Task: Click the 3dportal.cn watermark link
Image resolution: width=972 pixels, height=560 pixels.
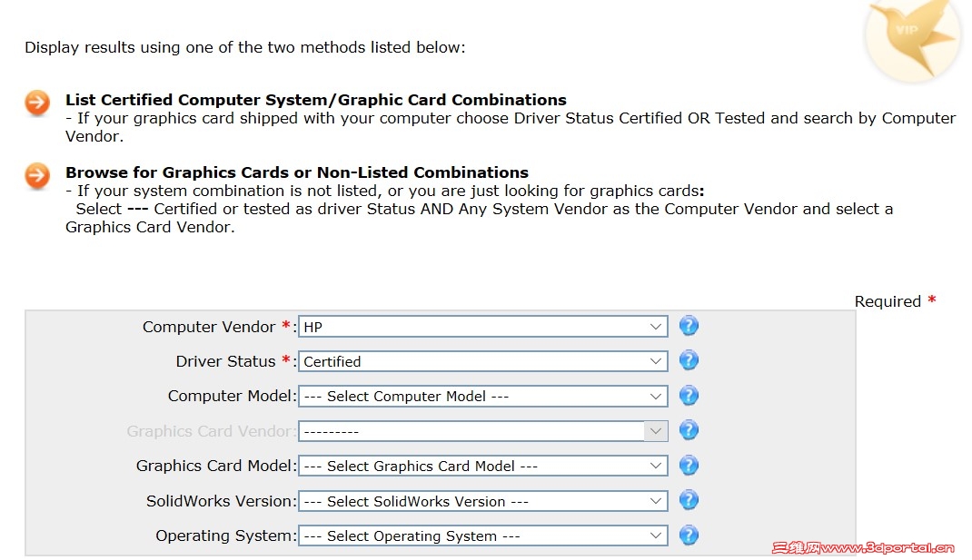Action: tap(863, 547)
